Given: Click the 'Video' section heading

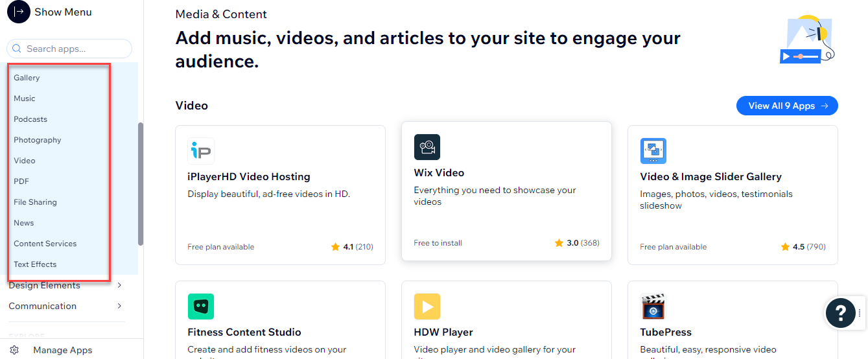Looking at the screenshot, I should coord(191,106).
